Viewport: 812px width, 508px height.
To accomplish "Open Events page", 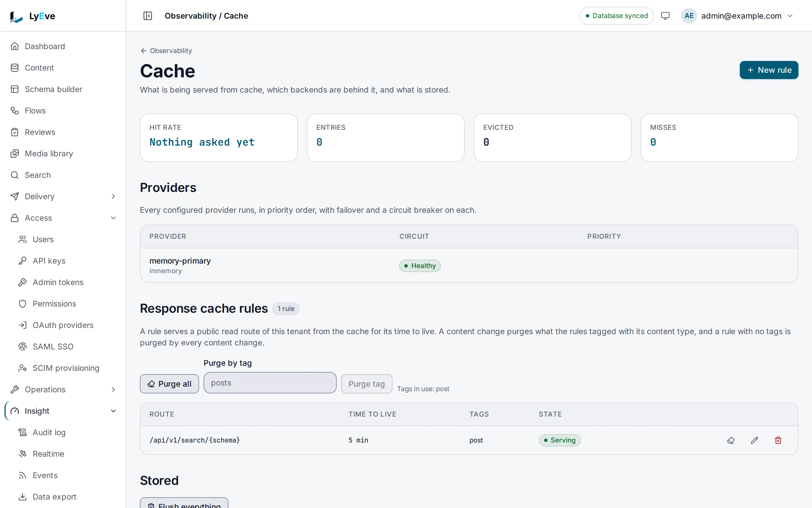I will [x=67, y=476].
